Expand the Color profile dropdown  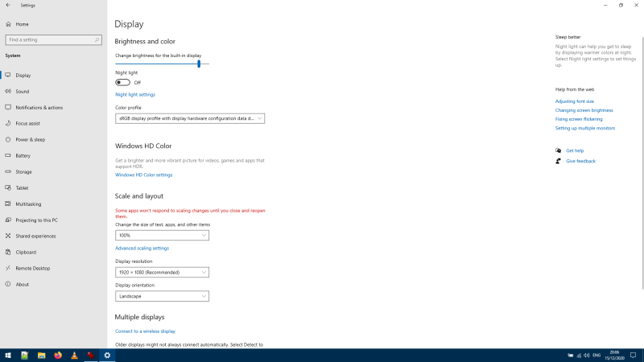(x=189, y=118)
